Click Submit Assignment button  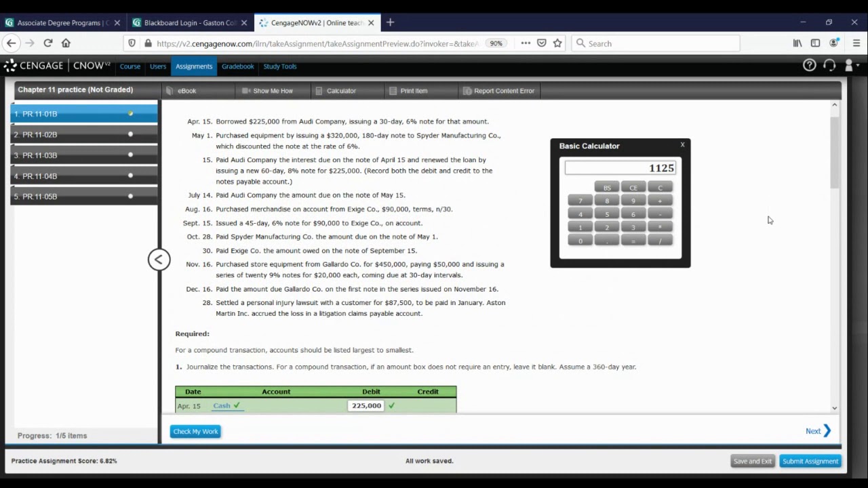click(810, 461)
